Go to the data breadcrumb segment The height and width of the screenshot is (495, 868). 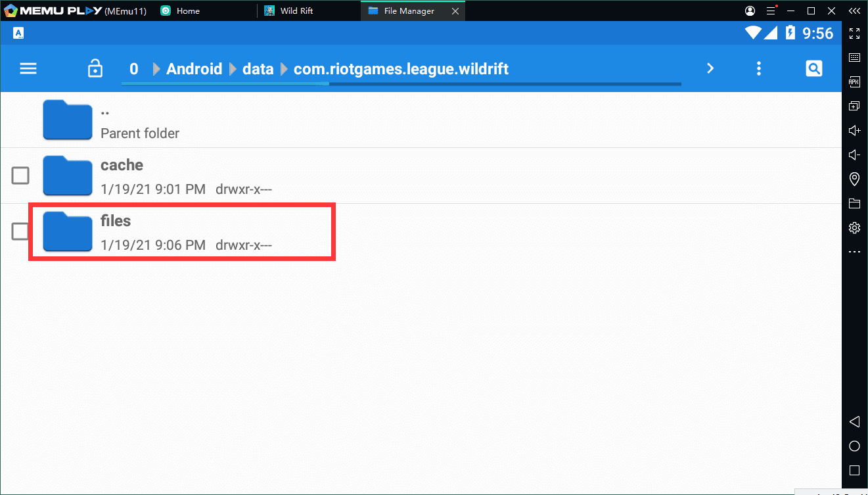[258, 69]
